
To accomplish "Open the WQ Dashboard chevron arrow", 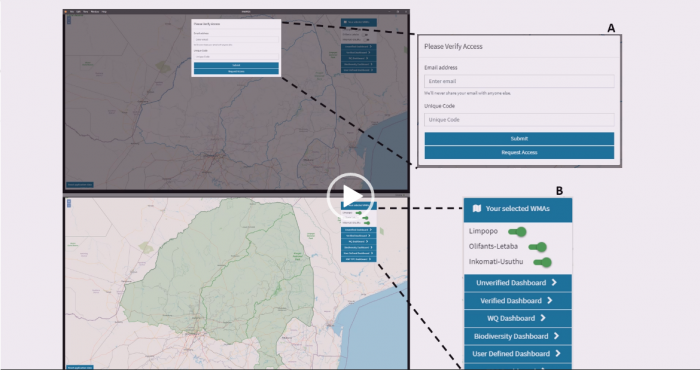I will point(543,318).
